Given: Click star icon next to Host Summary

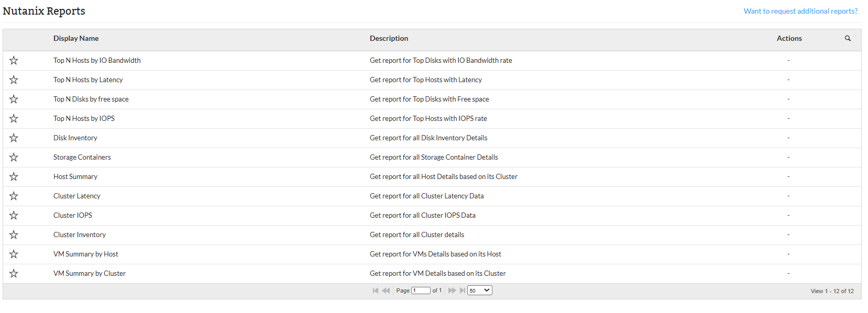Looking at the screenshot, I should click(14, 177).
